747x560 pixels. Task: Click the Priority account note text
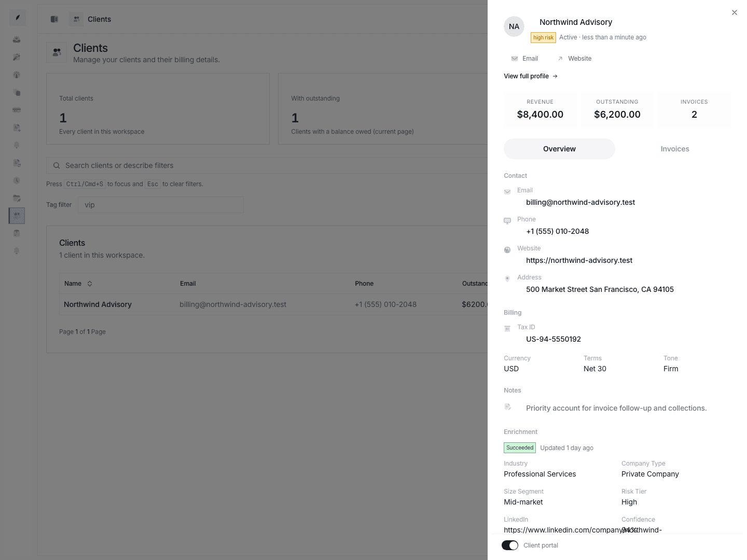[x=616, y=408]
